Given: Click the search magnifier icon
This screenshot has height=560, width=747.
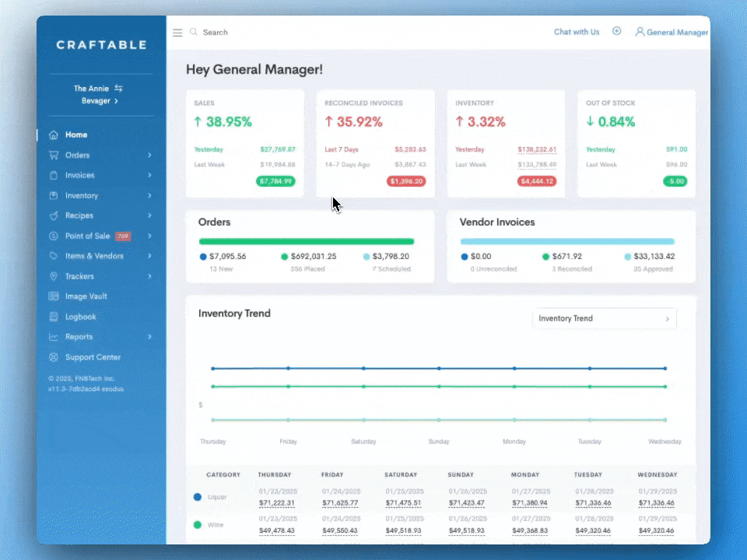Looking at the screenshot, I should (194, 33).
